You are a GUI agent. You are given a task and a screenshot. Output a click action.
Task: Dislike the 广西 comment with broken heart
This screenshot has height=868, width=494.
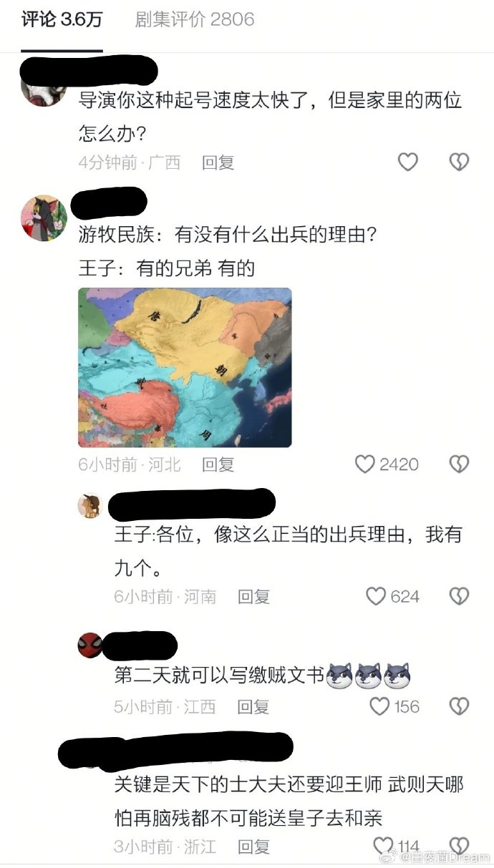coord(459,162)
